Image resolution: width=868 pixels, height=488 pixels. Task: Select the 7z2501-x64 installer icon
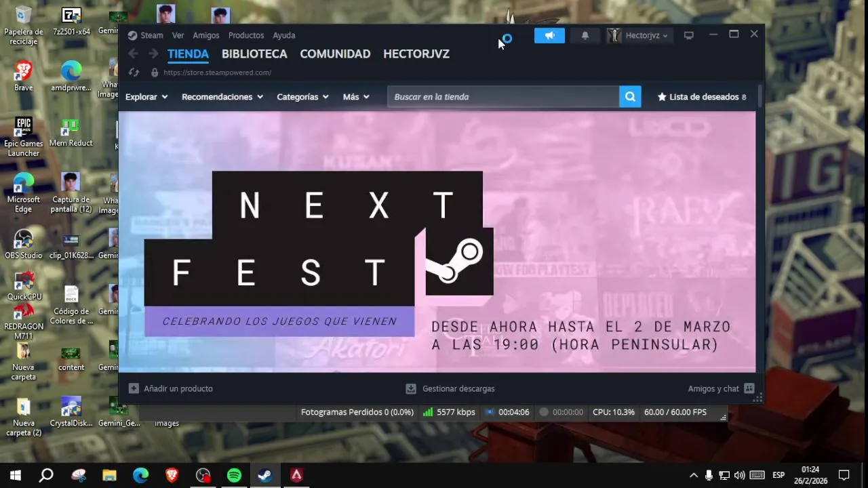pyautogui.click(x=71, y=21)
